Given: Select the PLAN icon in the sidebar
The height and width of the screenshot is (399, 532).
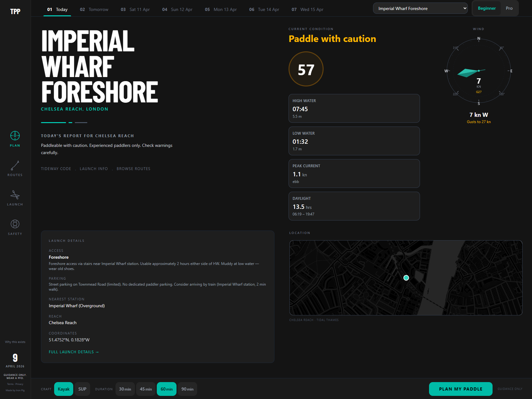Looking at the screenshot, I should pos(15,138).
